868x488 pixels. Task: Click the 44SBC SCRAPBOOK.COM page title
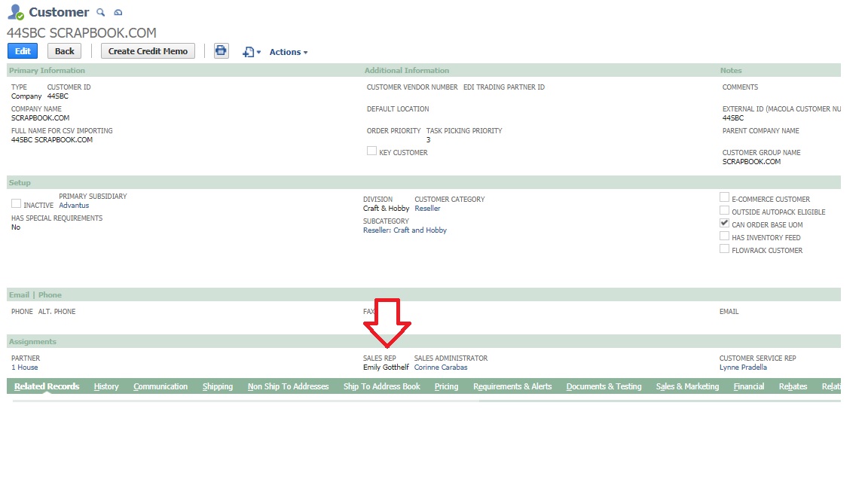tap(81, 32)
